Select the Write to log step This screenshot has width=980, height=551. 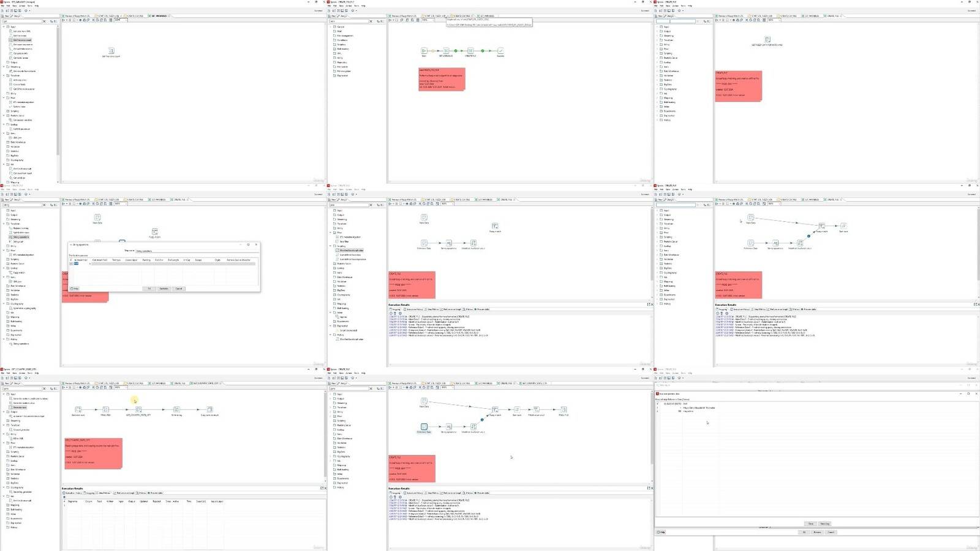pyautogui.click(x=176, y=409)
